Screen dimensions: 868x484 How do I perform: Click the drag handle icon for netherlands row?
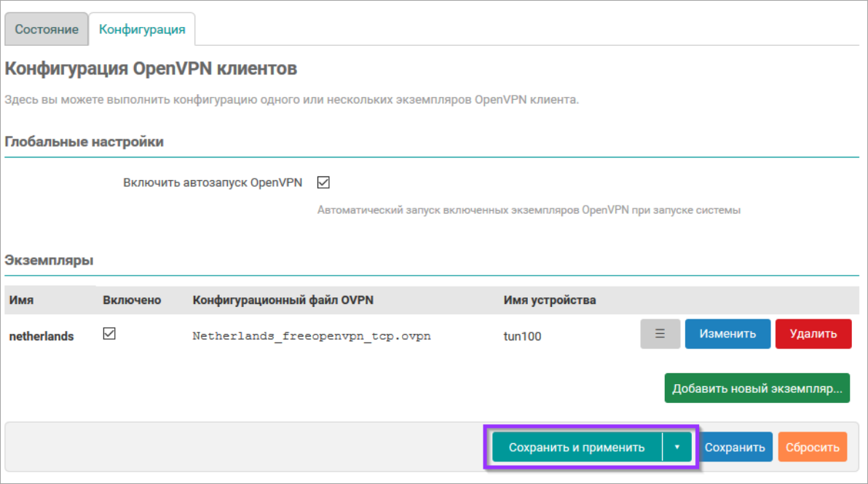point(660,334)
